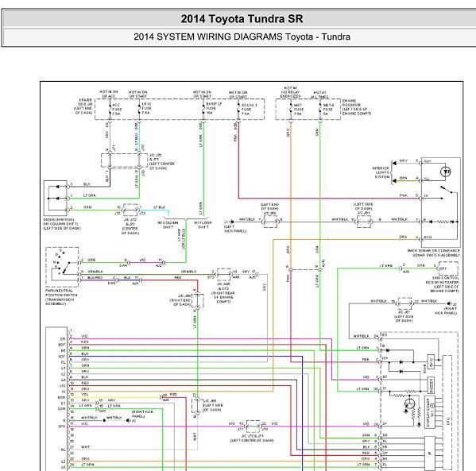Click the "2014 SYSTEM WIRING DIAGRAMS Toyota - Tundra" subtitle

pos(242,37)
